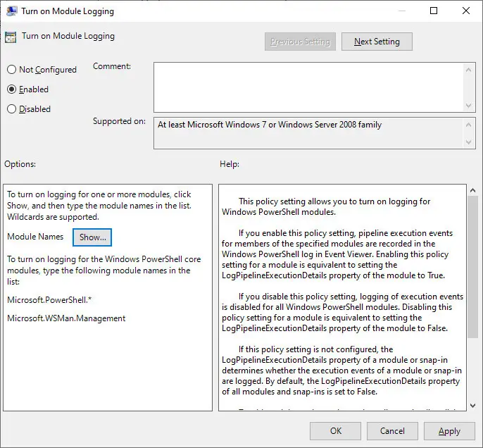Click the Comment box scroll-down arrow

[x=470, y=104]
